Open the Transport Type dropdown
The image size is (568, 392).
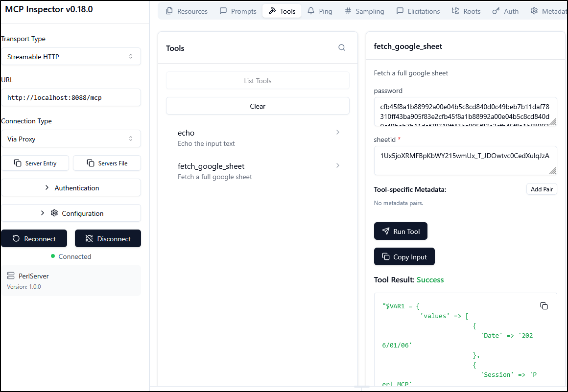(x=71, y=57)
